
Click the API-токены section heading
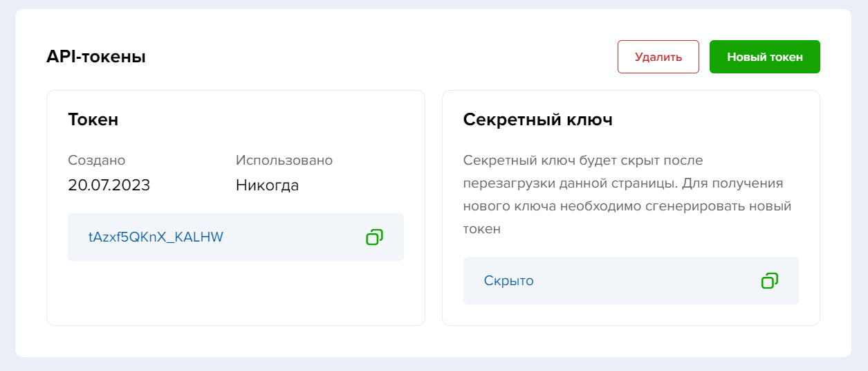click(x=96, y=57)
